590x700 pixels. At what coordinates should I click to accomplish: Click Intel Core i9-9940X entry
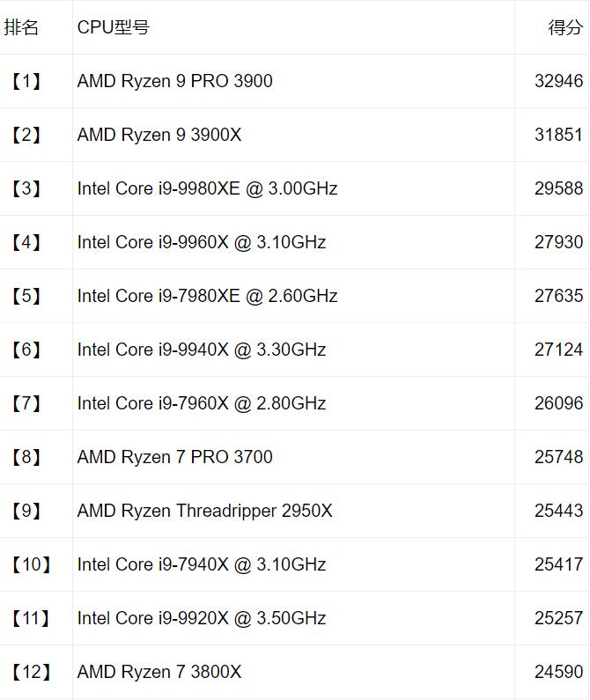coord(201,350)
